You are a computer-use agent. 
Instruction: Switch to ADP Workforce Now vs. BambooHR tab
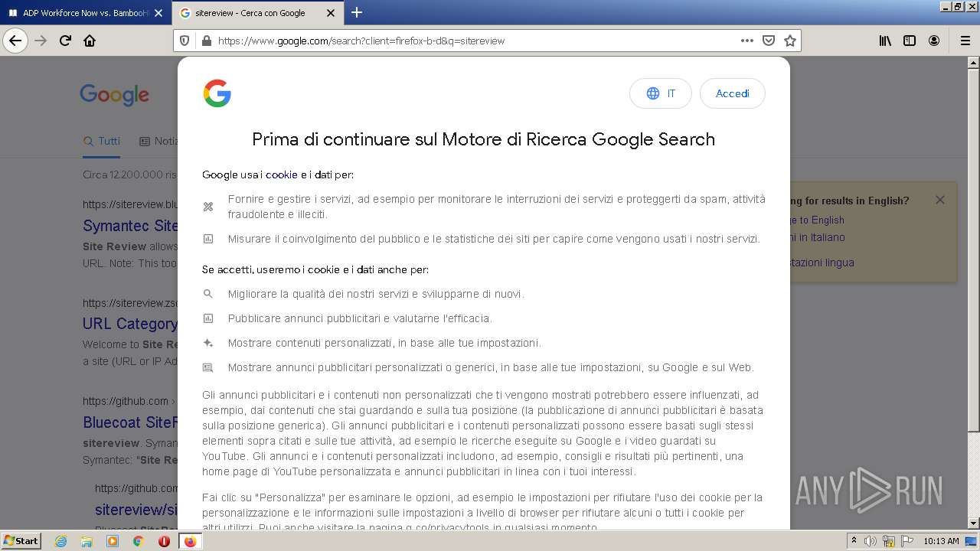(86, 13)
